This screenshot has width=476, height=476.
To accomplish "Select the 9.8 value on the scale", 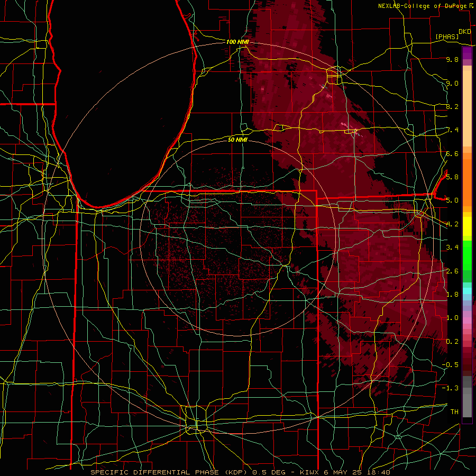I will coord(452,59).
